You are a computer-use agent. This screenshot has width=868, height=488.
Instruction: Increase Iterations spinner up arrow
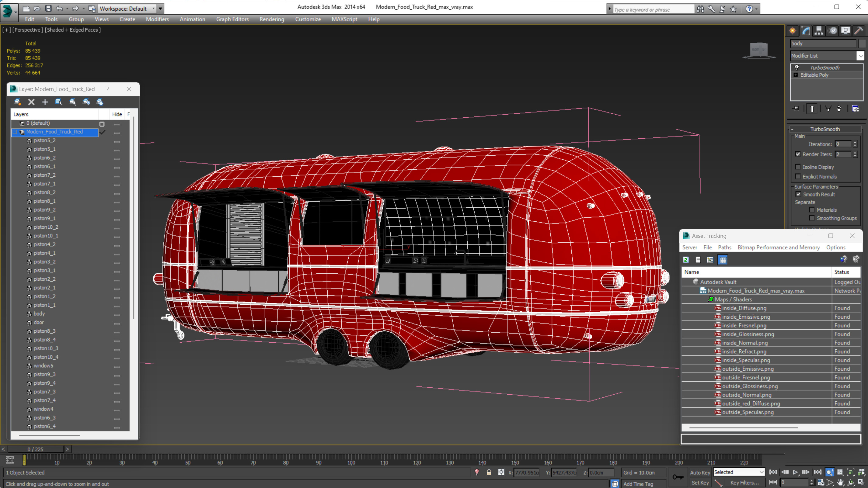coord(855,143)
